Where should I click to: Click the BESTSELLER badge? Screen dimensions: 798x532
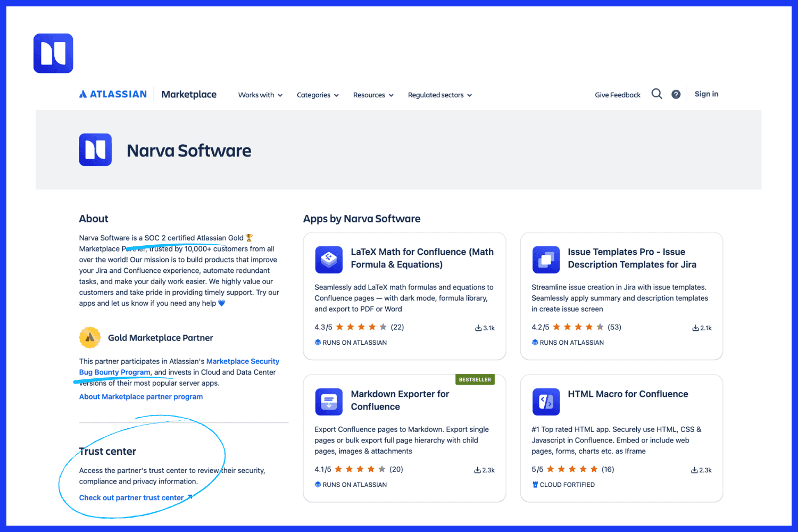pos(475,379)
